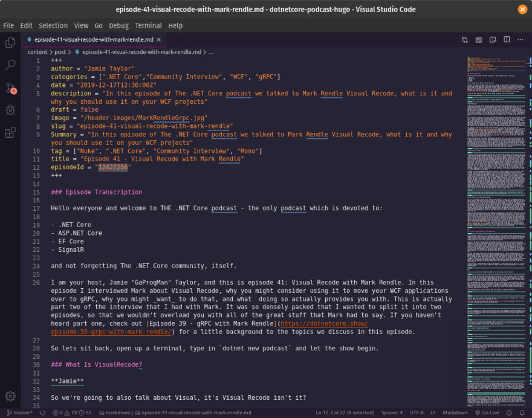The width and height of the screenshot is (532, 418).
Task: Click line number 26 in the gutter
Action: [36, 283]
